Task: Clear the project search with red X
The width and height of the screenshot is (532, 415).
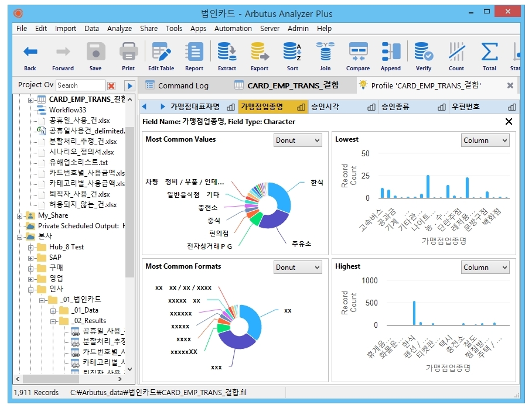Action: click(111, 85)
